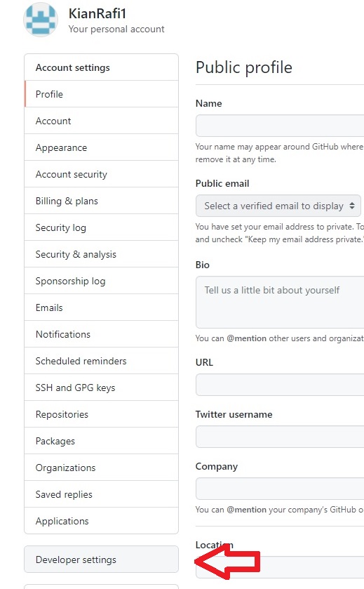Open Saved replies settings

click(x=101, y=494)
